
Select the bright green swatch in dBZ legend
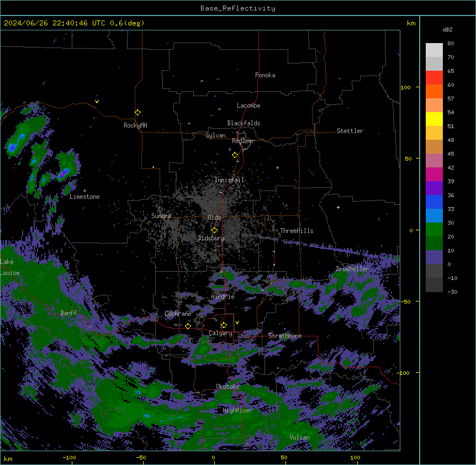[x=434, y=230]
